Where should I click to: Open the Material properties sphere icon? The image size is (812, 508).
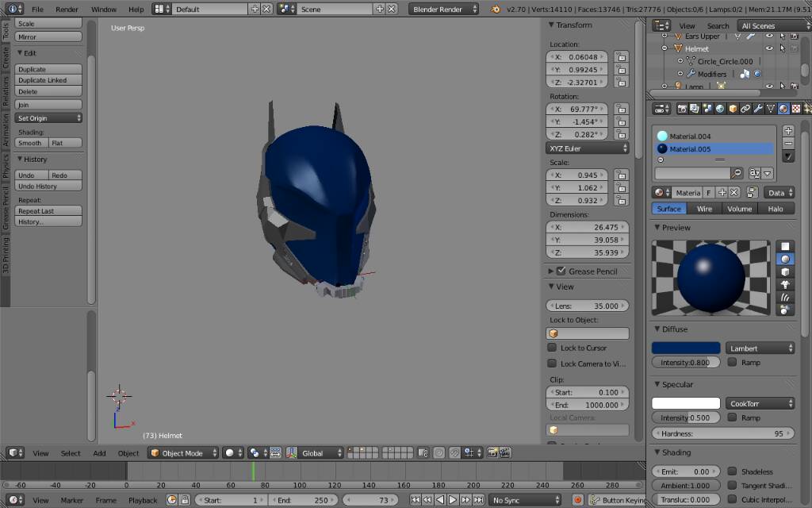coord(783,109)
